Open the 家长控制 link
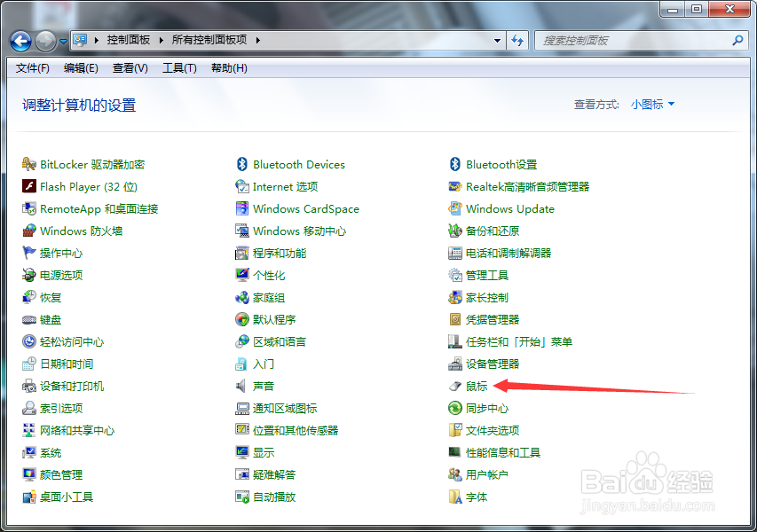757x532 pixels. (x=487, y=298)
